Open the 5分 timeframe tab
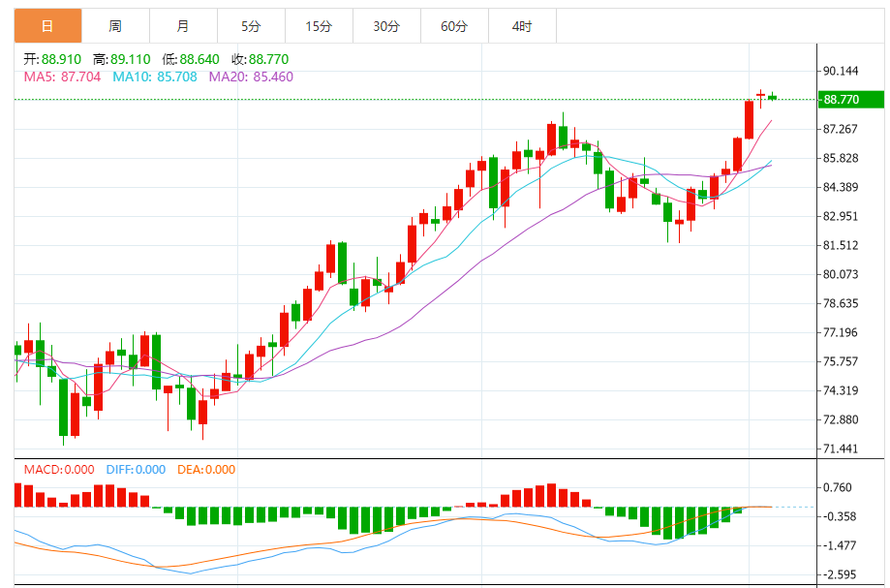The image size is (890, 588). click(x=251, y=26)
